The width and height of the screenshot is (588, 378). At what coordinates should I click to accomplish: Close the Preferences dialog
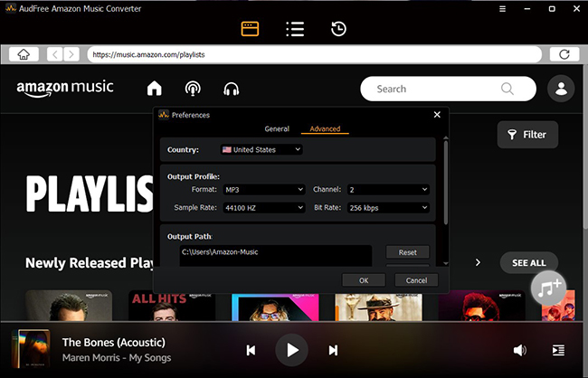coord(437,115)
